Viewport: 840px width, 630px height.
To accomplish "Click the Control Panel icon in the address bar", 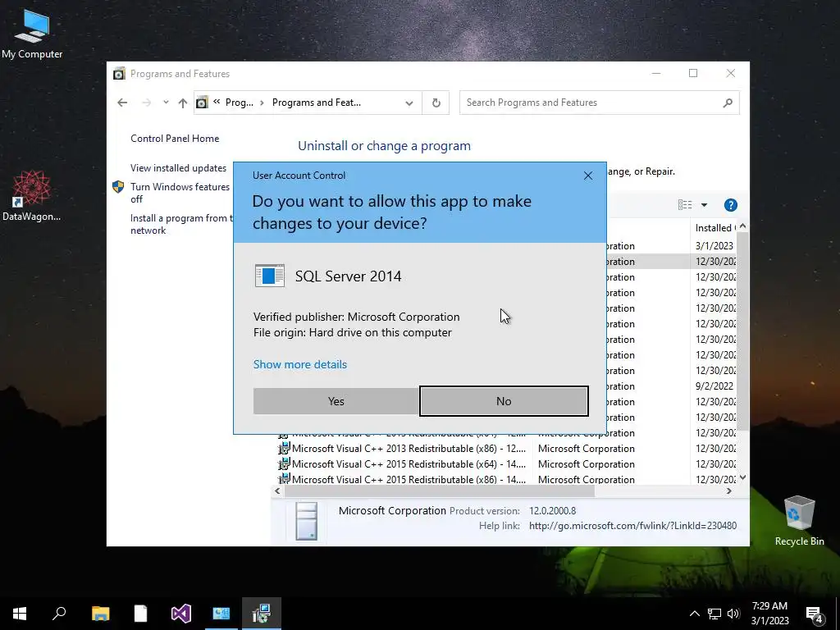I will [202, 103].
